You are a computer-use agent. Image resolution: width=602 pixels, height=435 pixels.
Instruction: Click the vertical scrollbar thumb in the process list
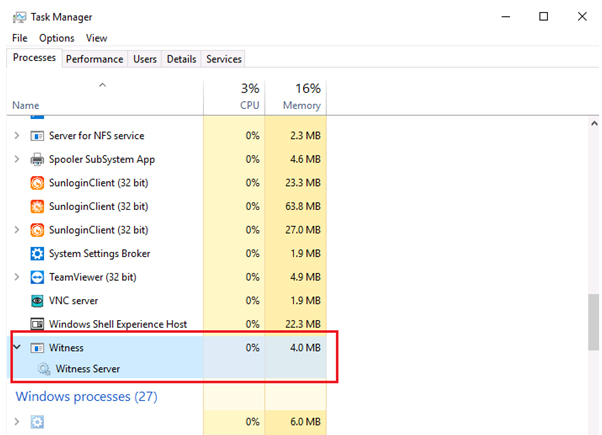pyautogui.click(x=594, y=322)
